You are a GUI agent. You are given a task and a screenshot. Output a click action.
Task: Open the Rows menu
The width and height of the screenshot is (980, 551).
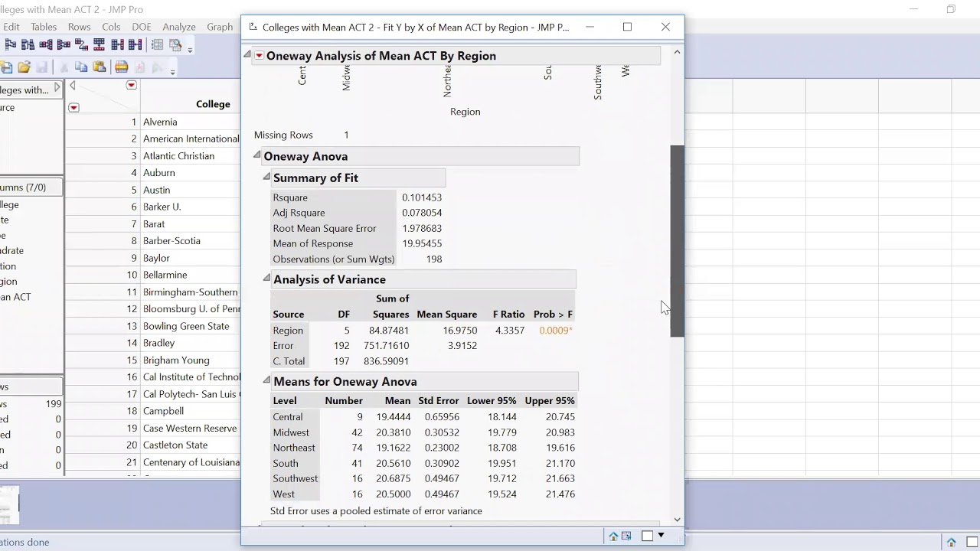click(79, 27)
